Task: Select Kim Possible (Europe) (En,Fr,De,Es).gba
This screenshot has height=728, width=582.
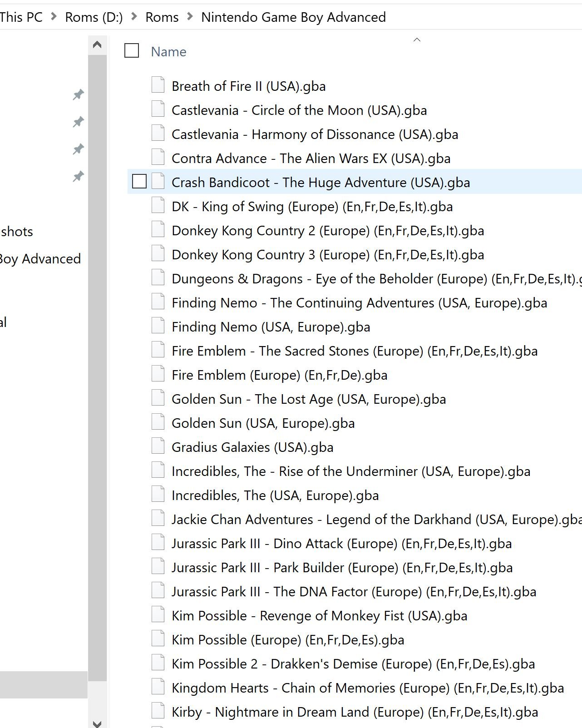Action: [288, 640]
